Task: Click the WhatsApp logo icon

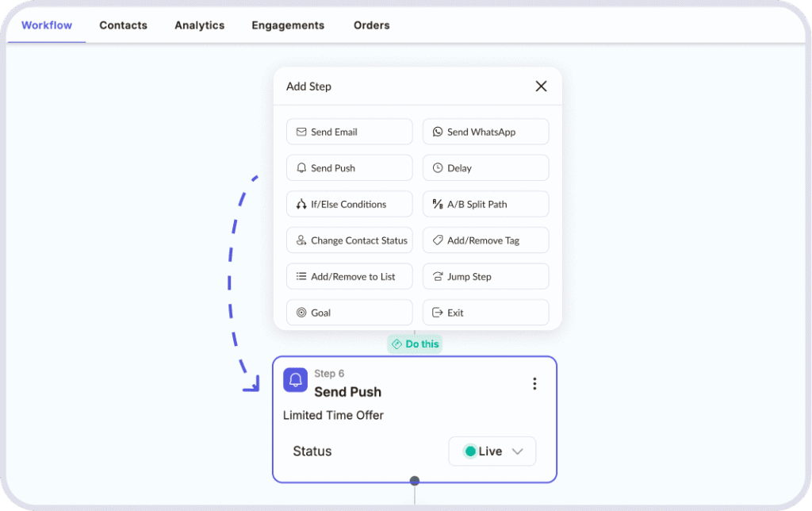Action: click(x=438, y=132)
